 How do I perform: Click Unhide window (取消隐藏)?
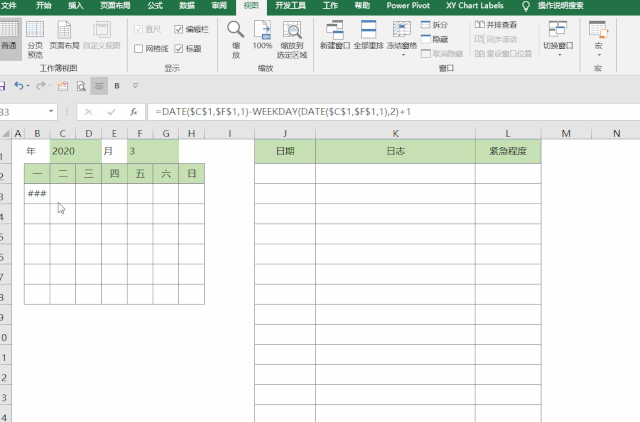tap(442, 53)
